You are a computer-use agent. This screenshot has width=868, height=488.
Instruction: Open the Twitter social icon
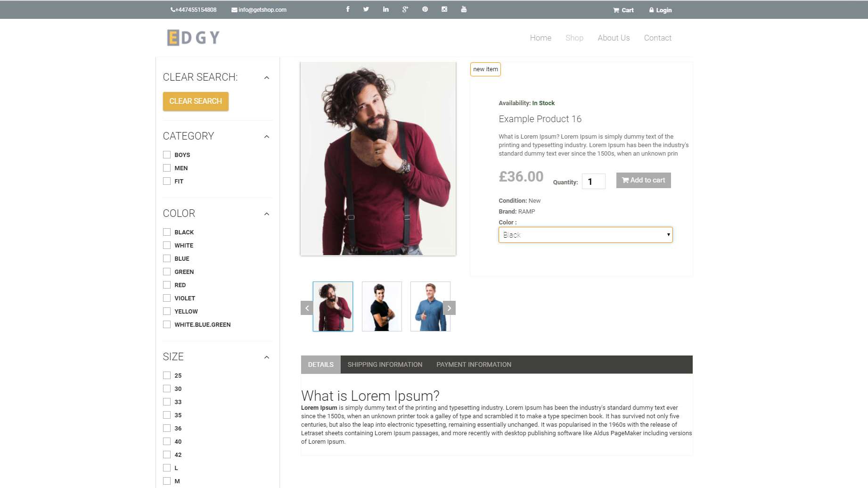(x=366, y=9)
